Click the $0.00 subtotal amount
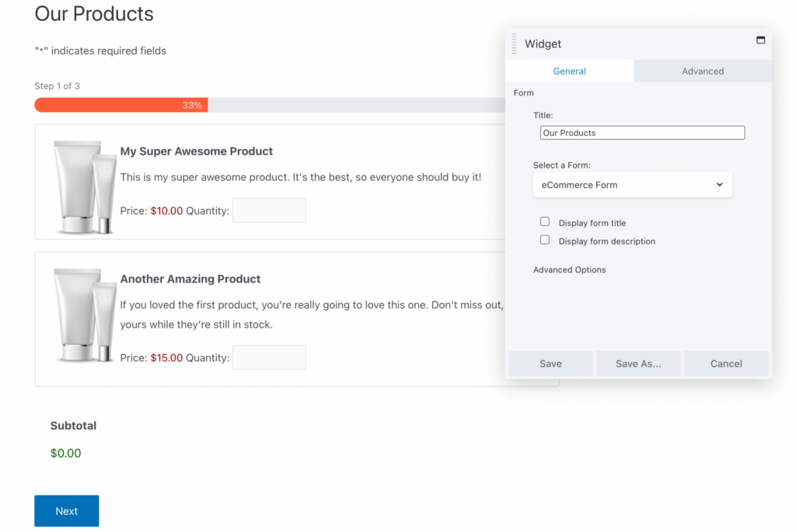 pyautogui.click(x=65, y=453)
